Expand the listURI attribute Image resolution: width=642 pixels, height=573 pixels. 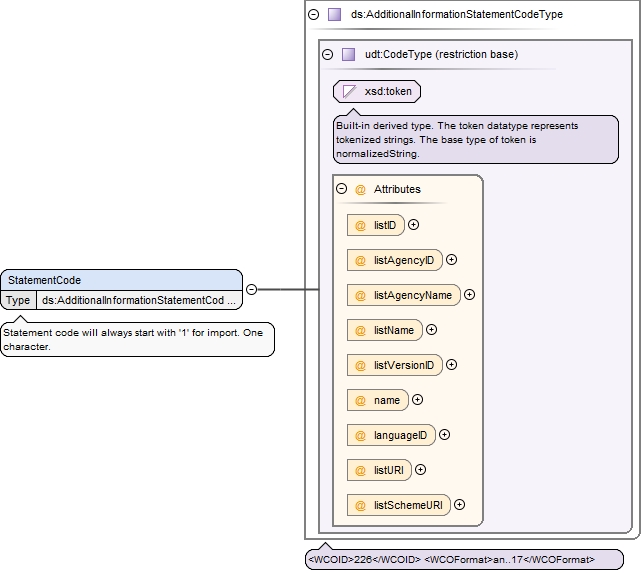click(x=420, y=469)
